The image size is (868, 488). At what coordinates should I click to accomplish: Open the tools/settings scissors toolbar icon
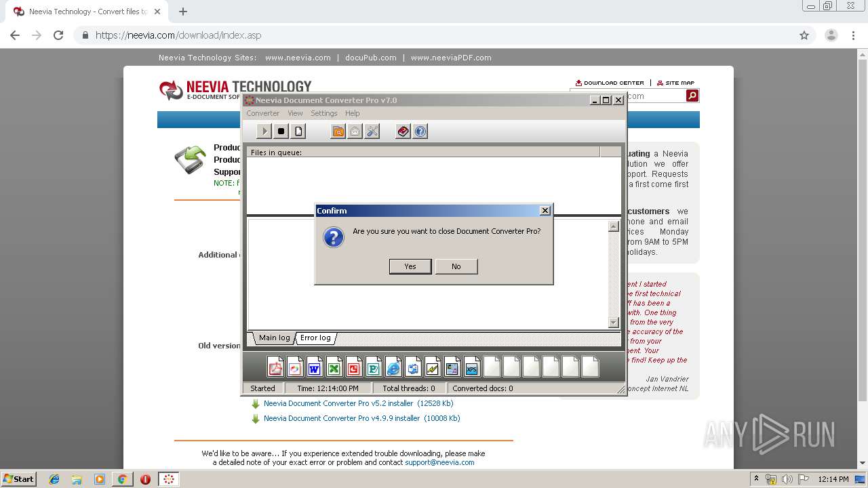(372, 131)
